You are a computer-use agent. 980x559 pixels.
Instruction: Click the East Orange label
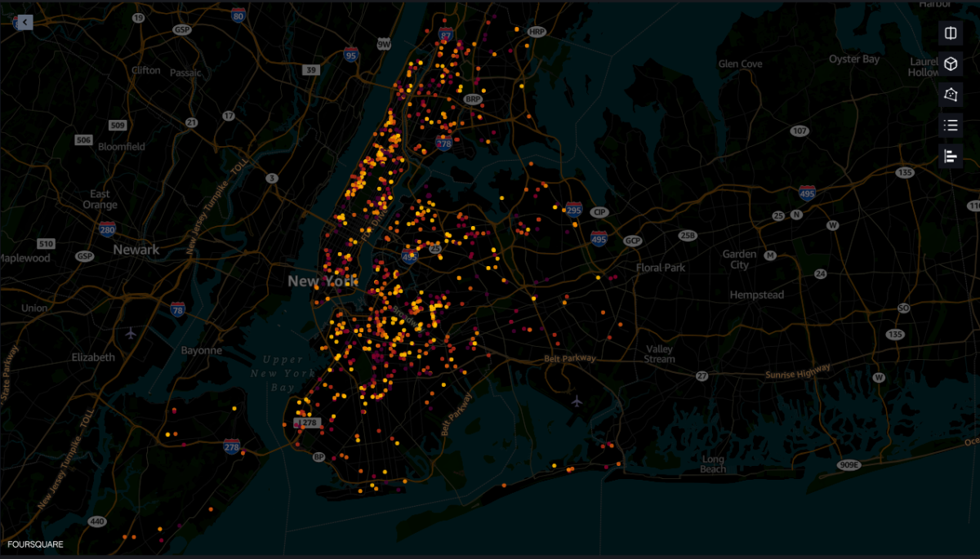(x=100, y=200)
